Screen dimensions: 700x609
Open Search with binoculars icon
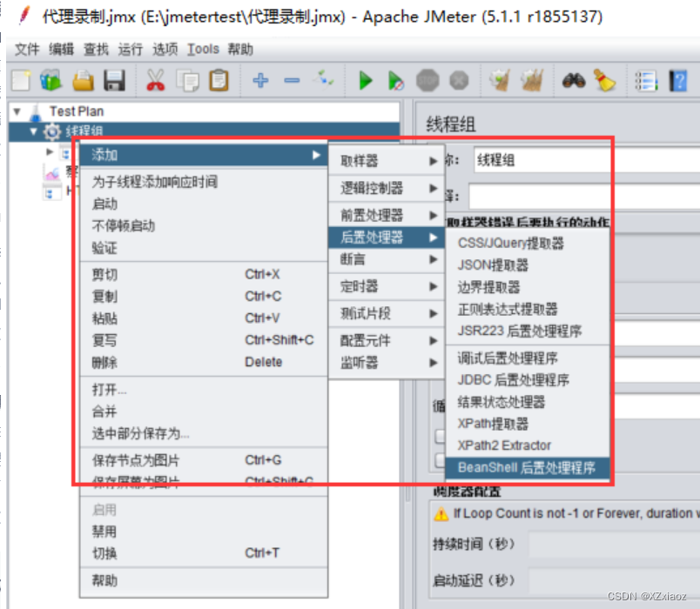574,81
